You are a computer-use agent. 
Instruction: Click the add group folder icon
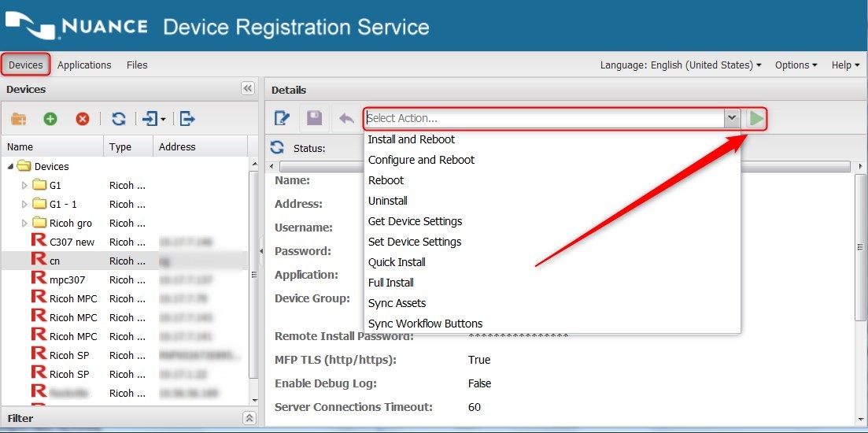pos(19,119)
